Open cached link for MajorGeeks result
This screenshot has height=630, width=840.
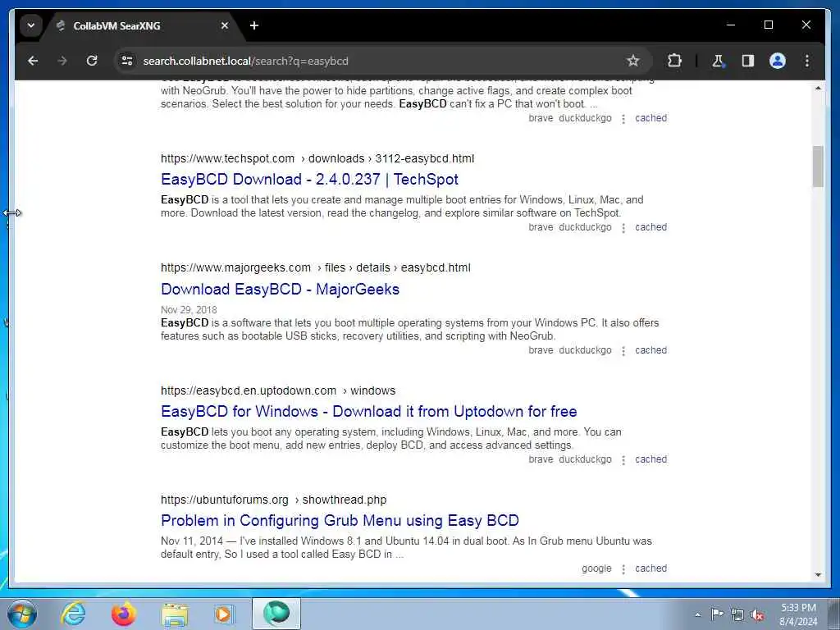click(651, 350)
